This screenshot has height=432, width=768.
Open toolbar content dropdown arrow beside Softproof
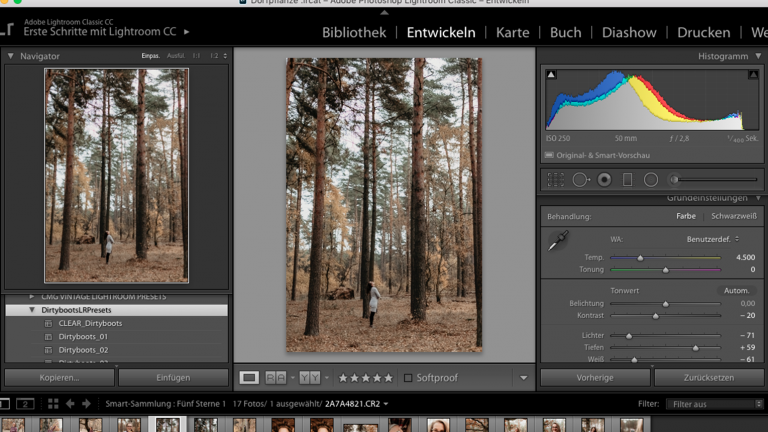(524, 378)
